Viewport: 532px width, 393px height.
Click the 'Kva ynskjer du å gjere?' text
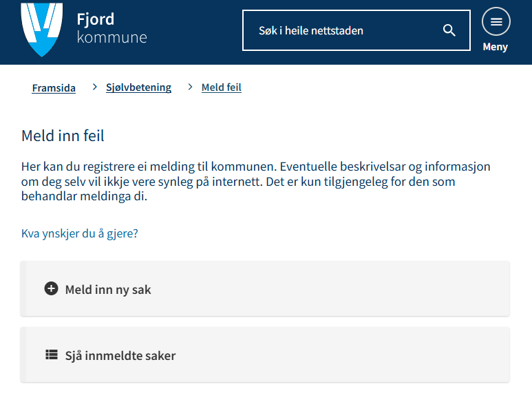(80, 233)
